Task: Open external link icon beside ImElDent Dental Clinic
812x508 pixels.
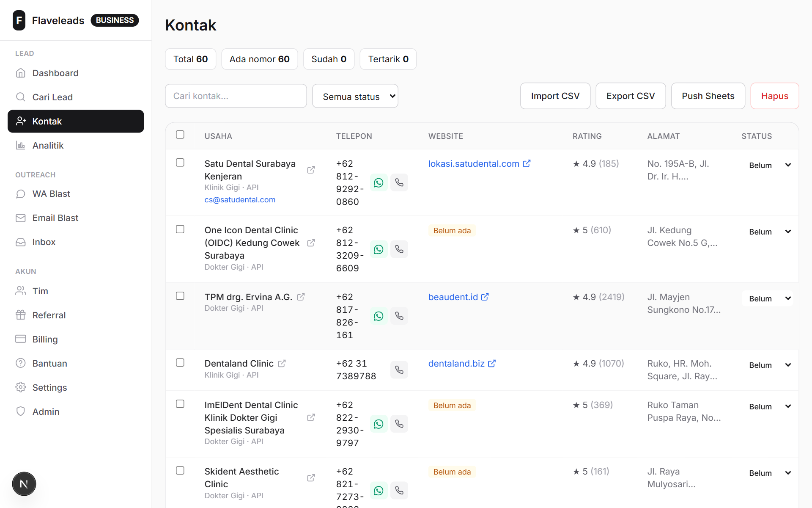Action: [x=311, y=417]
